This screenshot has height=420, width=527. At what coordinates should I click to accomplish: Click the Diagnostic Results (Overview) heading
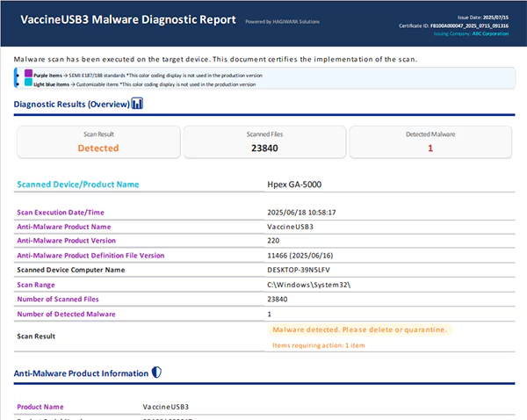click(x=71, y=105)
